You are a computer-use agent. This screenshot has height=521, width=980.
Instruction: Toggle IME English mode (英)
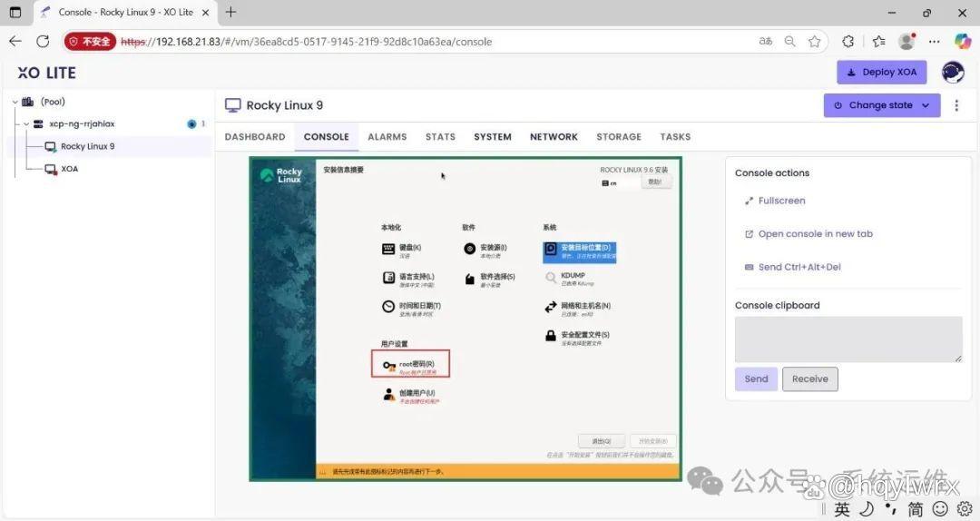tap(842, 509)
